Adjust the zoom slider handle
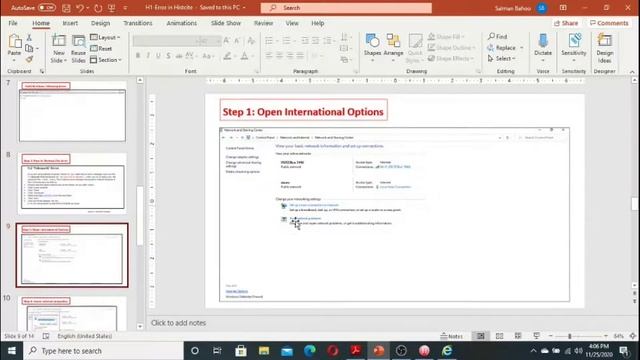 (x=570, y=336)
